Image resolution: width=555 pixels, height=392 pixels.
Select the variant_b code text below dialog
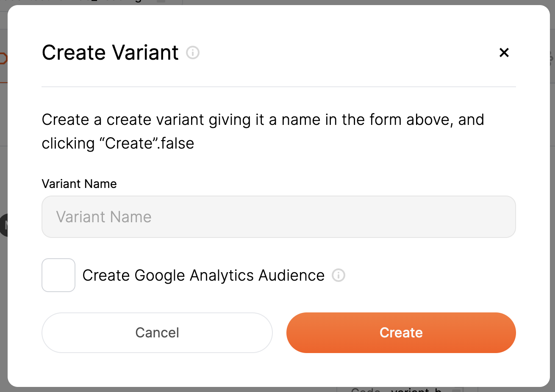click(416, 390)
